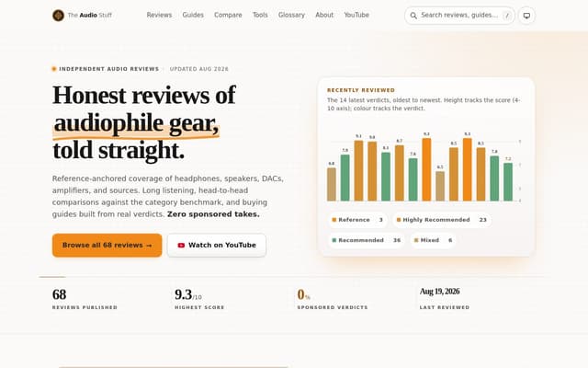Viewport: 588px width, 368px height.
Task: Click the Zero sponsored takes text
Action: [x=213, y=214]
